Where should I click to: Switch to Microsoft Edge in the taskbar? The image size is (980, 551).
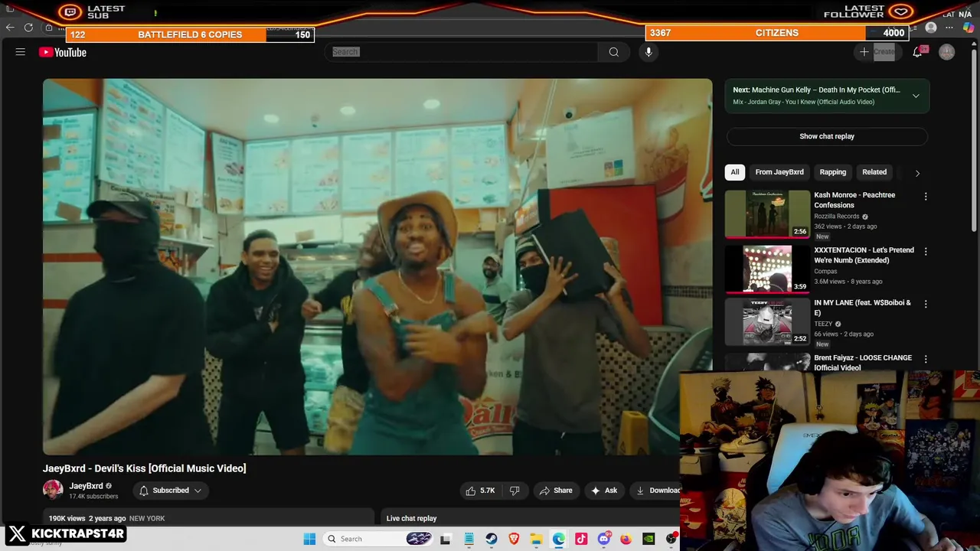point(558,539)
